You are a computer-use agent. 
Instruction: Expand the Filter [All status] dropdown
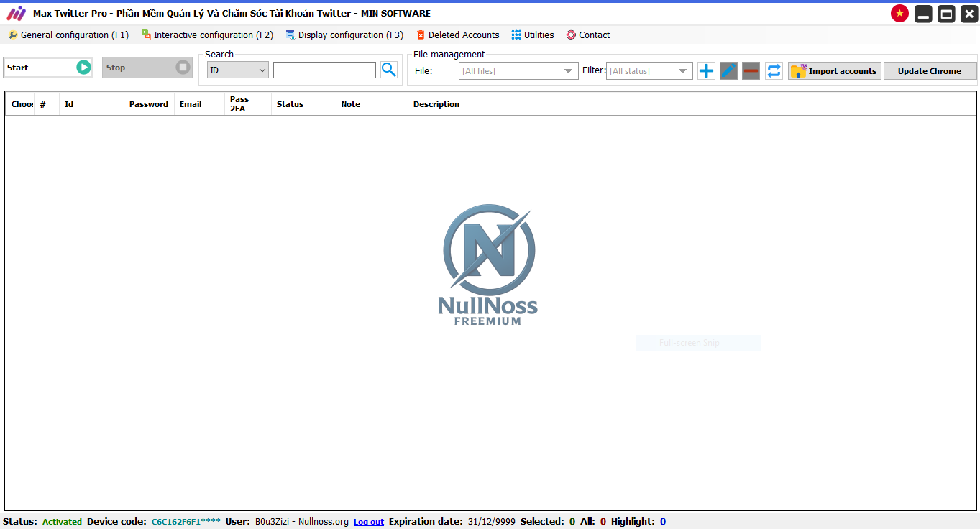point(649,70)
